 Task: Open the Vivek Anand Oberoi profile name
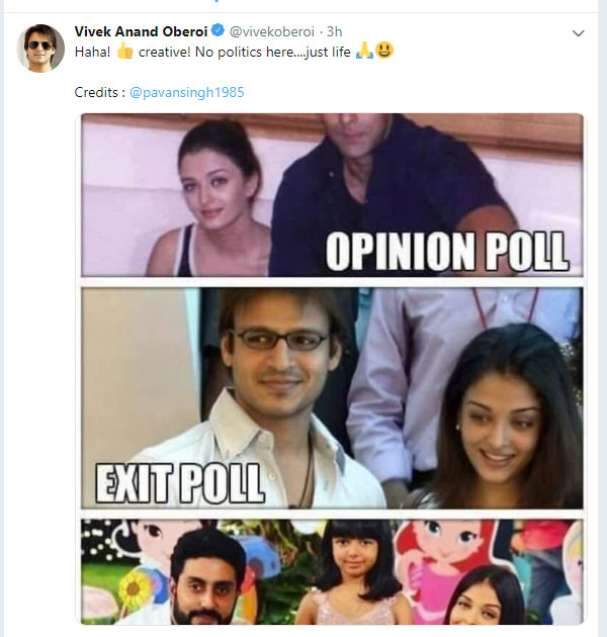click(x=135, y=32)
